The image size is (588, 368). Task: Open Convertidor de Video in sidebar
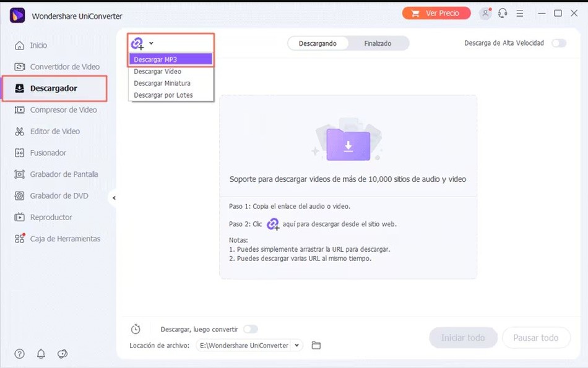[x=57, y=67]
